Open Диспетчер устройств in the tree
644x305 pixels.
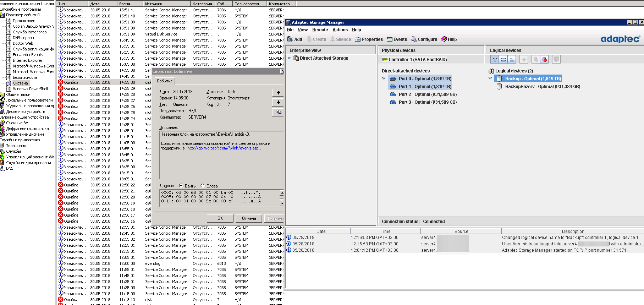pos(26,111)
